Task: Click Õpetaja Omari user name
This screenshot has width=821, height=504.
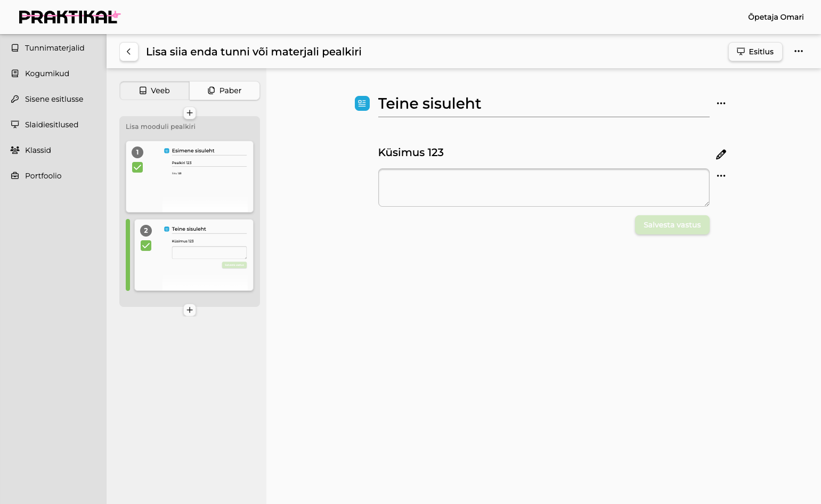Action: point(776,17)
